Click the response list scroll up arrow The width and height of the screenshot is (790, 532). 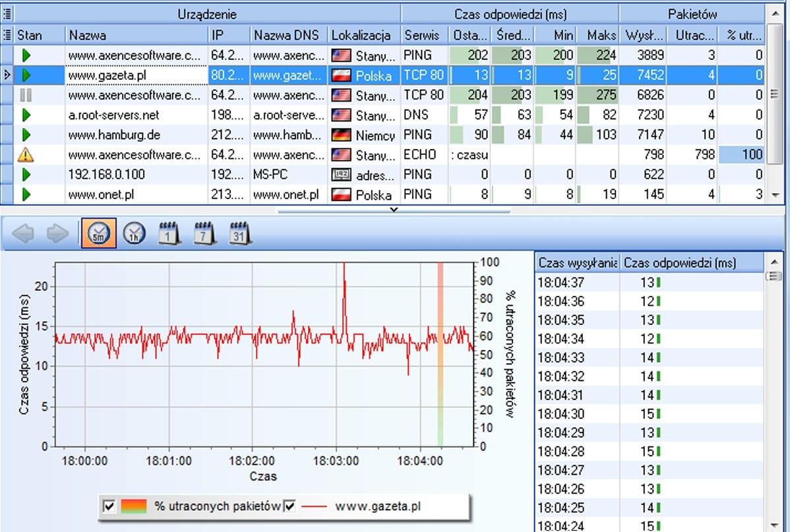[774, 262]
